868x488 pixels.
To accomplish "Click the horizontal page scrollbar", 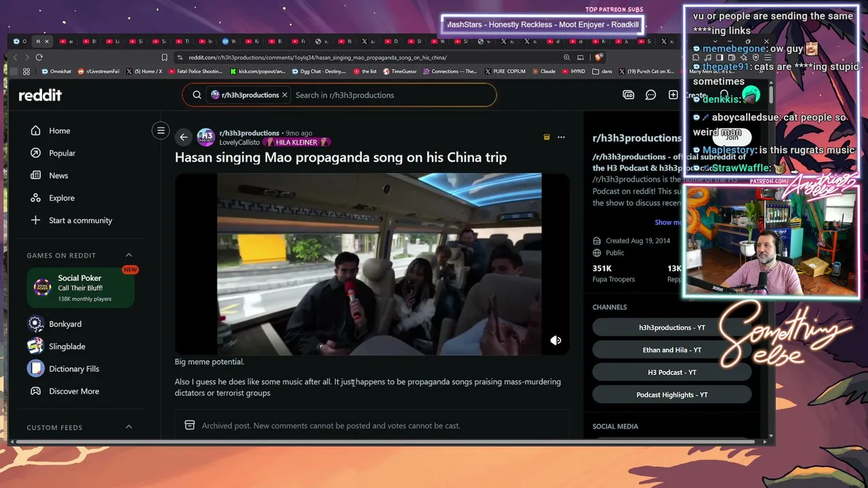I will [387, 443].
